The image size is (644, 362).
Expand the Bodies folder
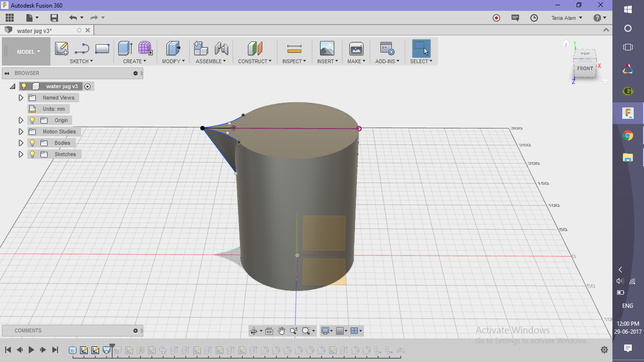pos(21,143)
